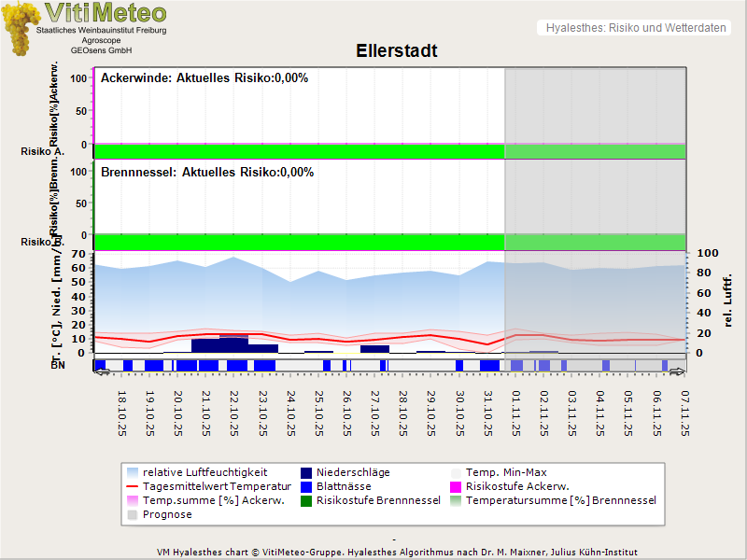Image resolution: width=747 pixels, height=560 pixels.
Task: Click the Hyalesthes: Risiko und Wetterdaten label
Action: pyautogui.click(x=635, y=28)
